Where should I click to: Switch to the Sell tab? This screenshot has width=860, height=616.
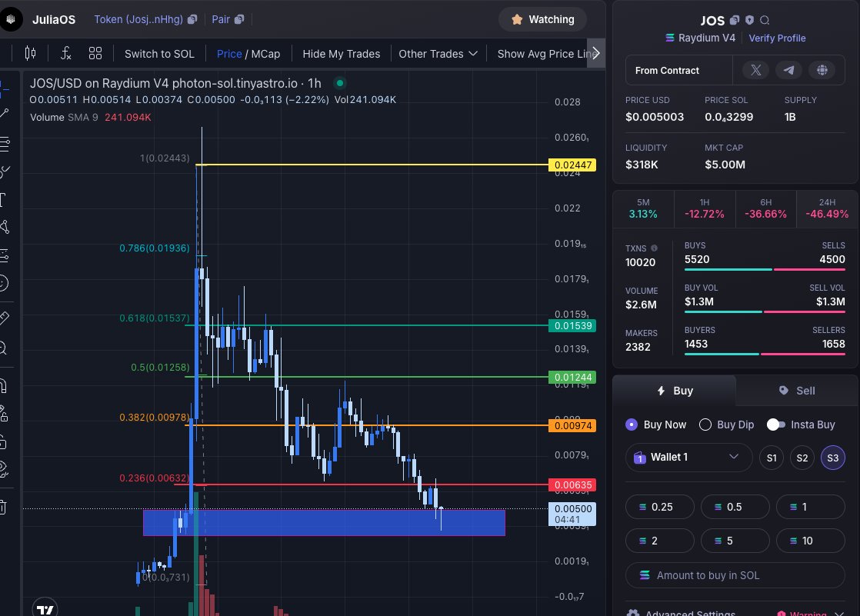tap(797, 391)
